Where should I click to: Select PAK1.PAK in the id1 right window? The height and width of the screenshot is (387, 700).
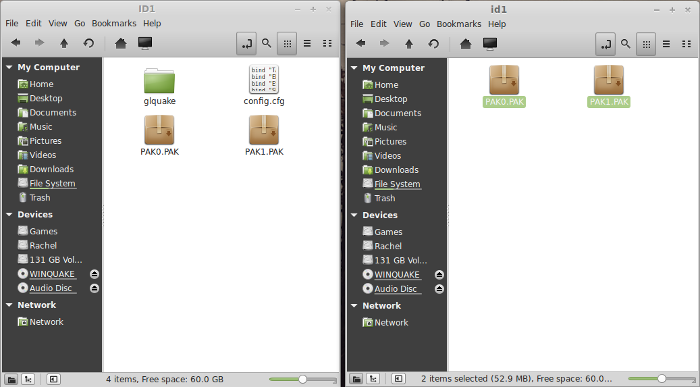(609, 86)
